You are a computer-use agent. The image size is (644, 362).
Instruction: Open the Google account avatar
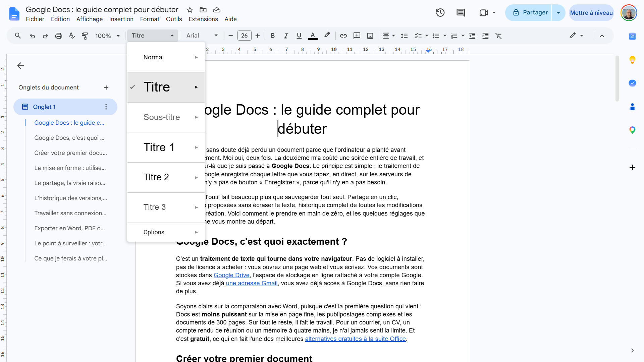pyautogui.click(x=629, y=13)
